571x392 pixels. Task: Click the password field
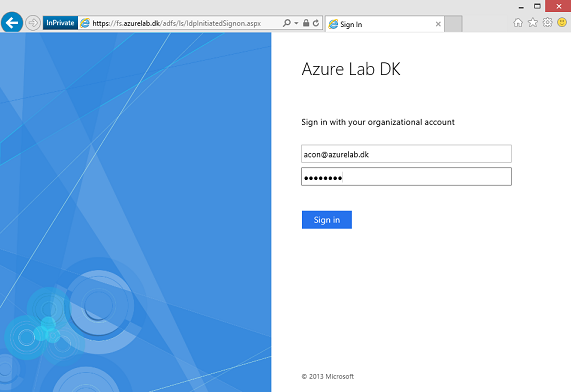tap(406, 177)
